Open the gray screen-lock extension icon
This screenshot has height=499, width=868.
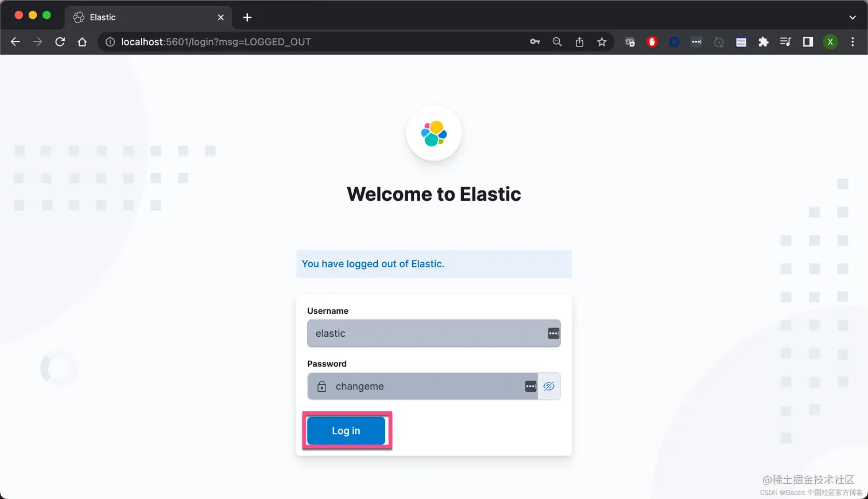630,42
